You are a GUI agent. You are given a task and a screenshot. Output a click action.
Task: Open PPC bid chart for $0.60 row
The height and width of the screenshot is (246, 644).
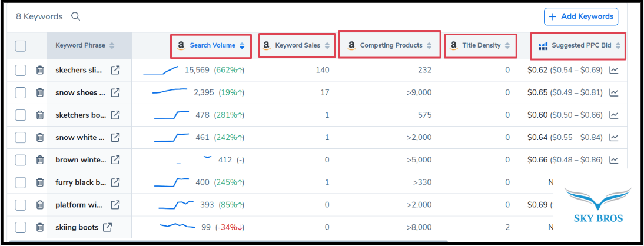(x=613, y=115)
